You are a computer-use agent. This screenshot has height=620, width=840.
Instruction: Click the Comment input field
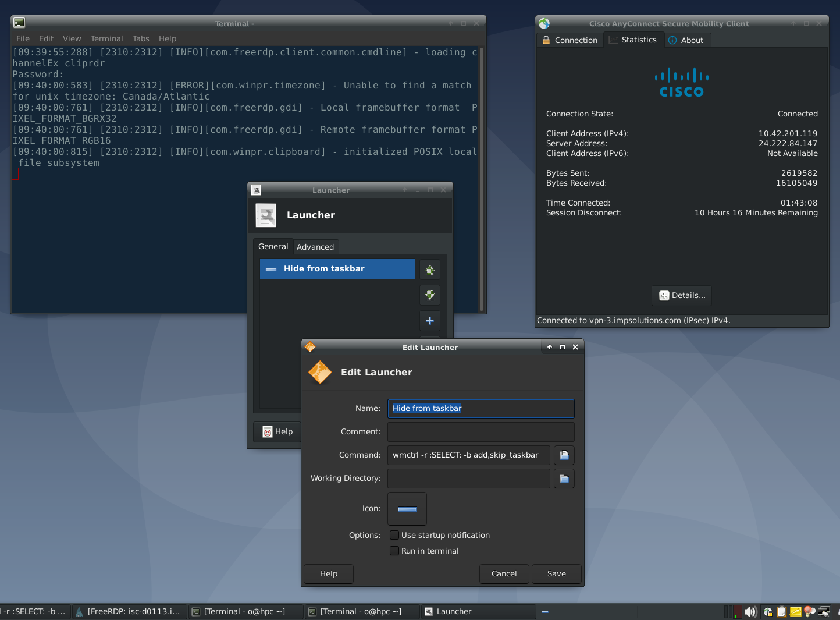click(480, 431)
